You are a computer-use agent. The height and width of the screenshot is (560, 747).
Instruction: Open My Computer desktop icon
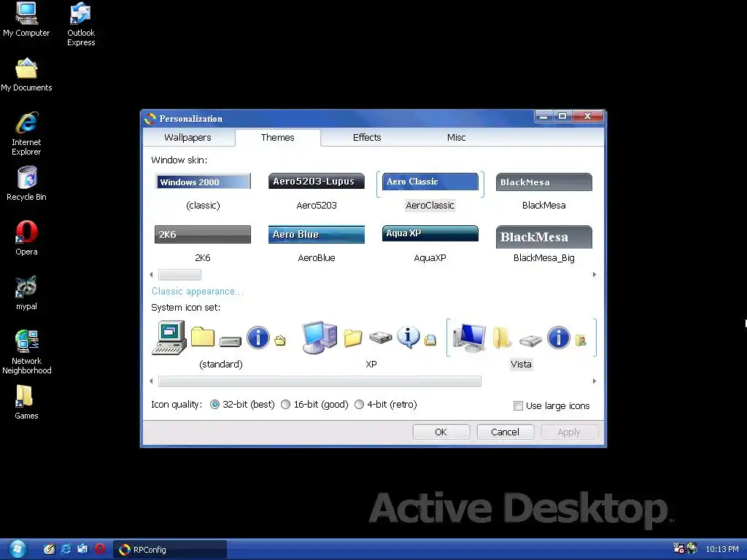pyautogui.click(x=27, y=19)
